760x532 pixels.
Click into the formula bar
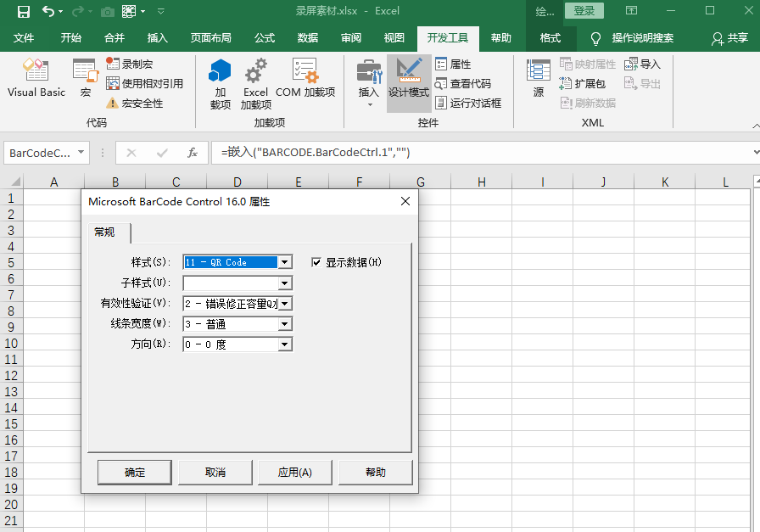tap(481, 153)
